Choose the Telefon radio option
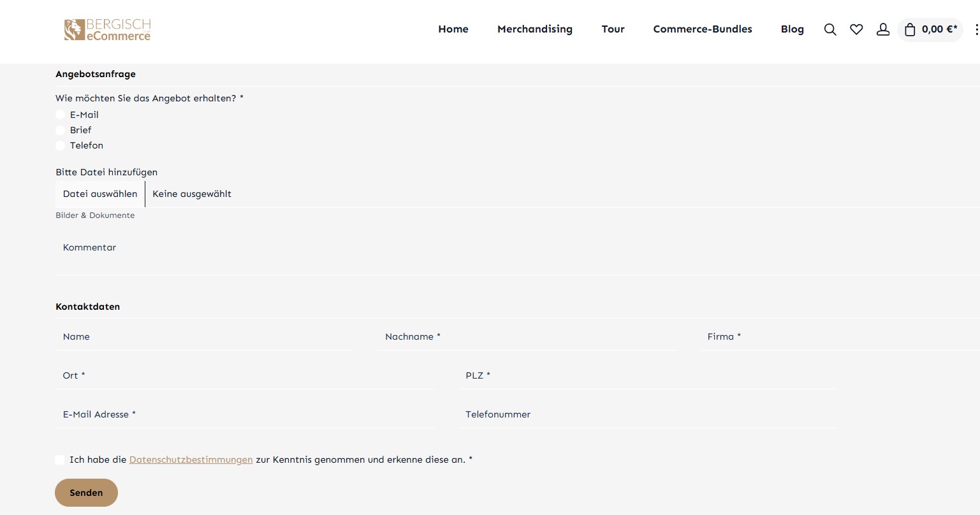 click(61, 145)
